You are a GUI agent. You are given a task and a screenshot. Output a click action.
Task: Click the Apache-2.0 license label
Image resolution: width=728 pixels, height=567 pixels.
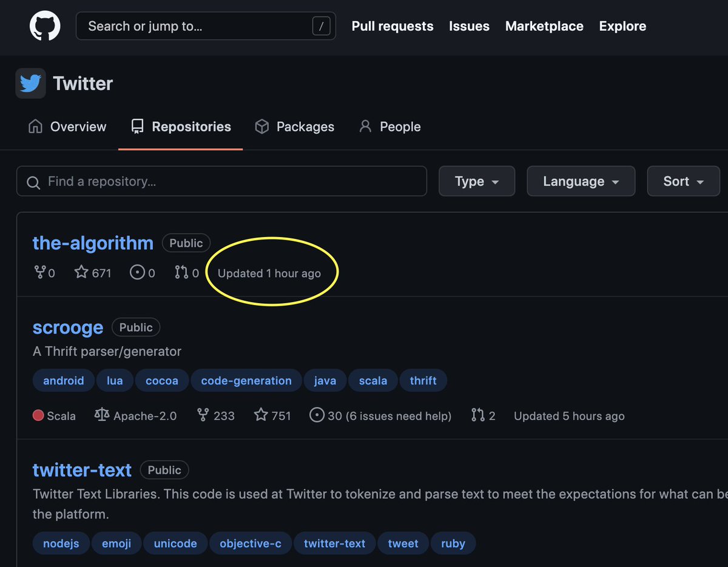tap(145, 416)
